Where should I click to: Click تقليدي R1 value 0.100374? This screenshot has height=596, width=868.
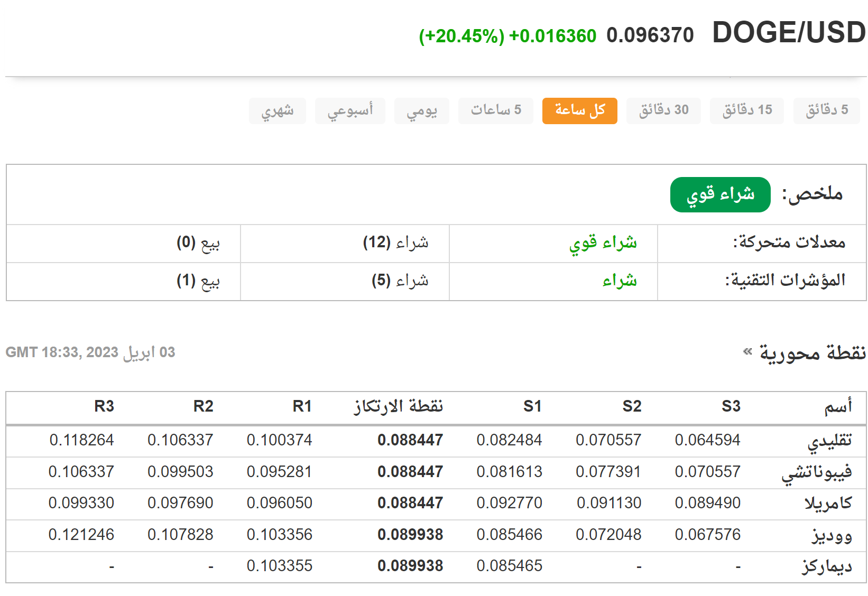point(279,440)
